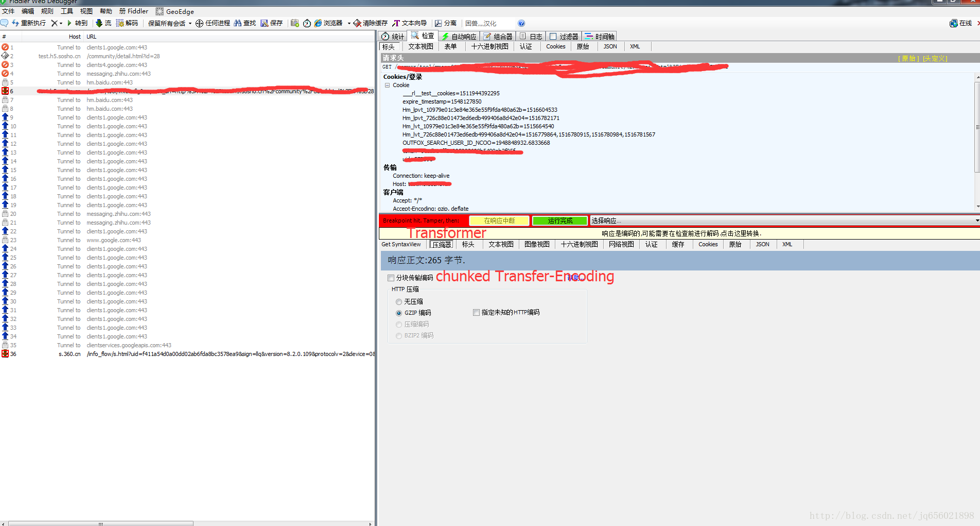Click the timer stopwatch toolbar icon
Screen dimensions: 980x526
tap(307, 23)
